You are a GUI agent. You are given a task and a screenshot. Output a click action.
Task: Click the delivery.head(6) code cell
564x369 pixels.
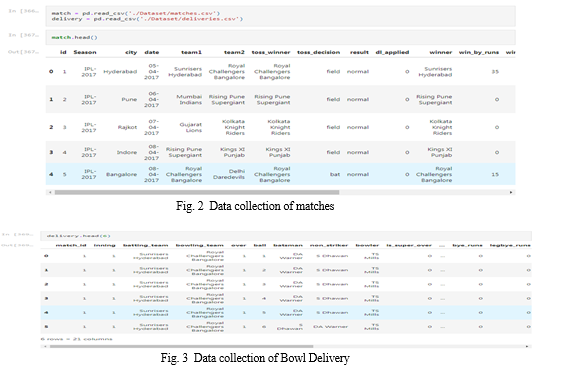[x=286, y=236]
